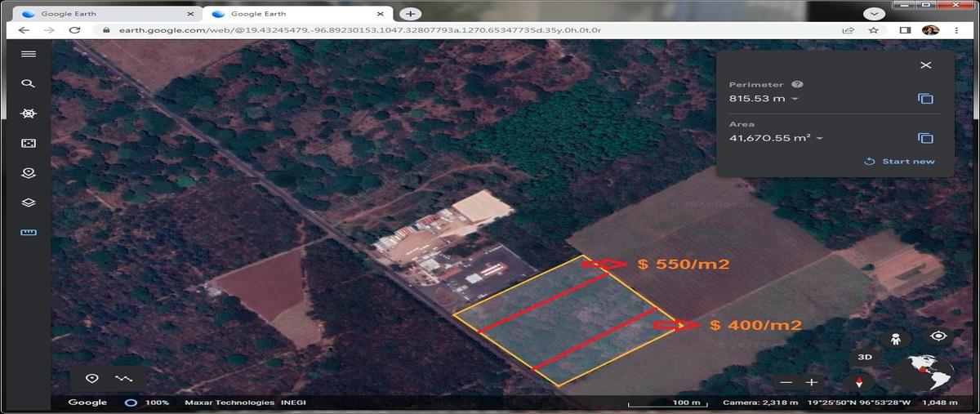Toggle Street View pegman
Image resolution: width=980 pixels, height=414 pixels.
(896, 339)
